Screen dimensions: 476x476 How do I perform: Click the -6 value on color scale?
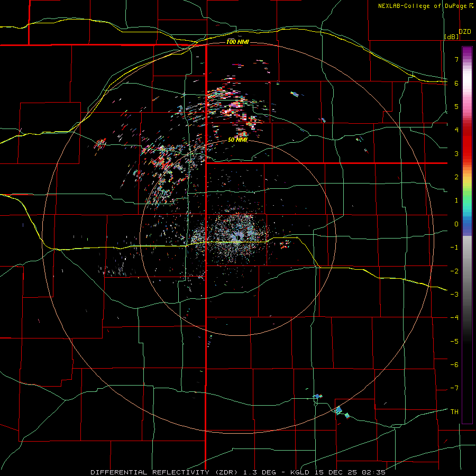(x=454, y=365)
